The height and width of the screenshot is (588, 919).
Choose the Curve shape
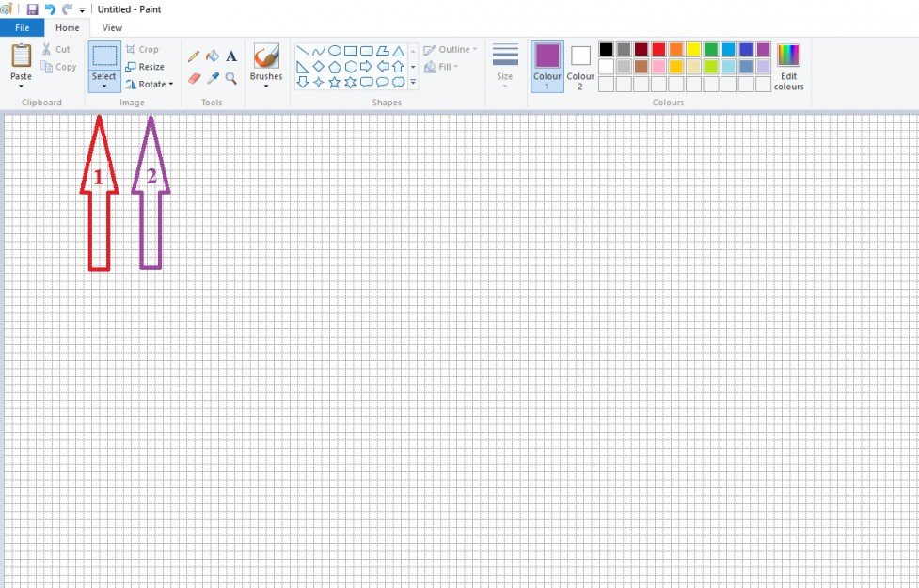click(318, 51)
